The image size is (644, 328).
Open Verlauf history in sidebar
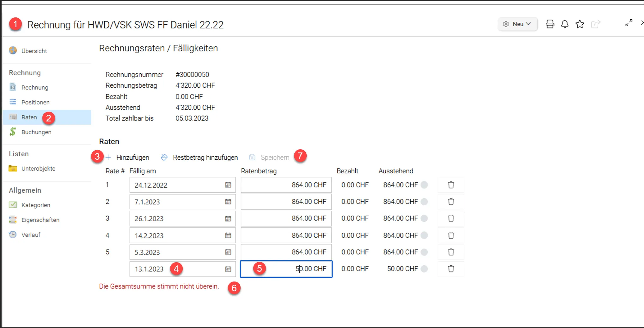point(31,235)
